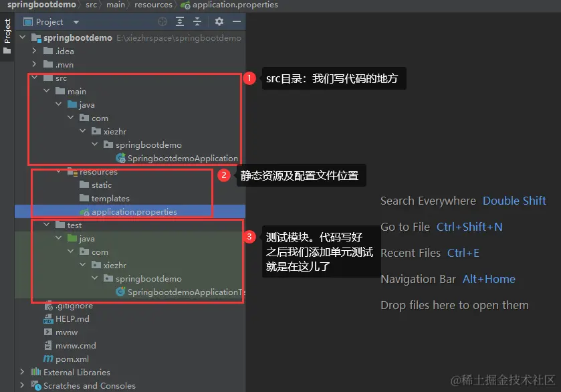This screenshot has height=392, width=561.
Task: Click the External Libraries icon
Action: (x=36, y=372)
